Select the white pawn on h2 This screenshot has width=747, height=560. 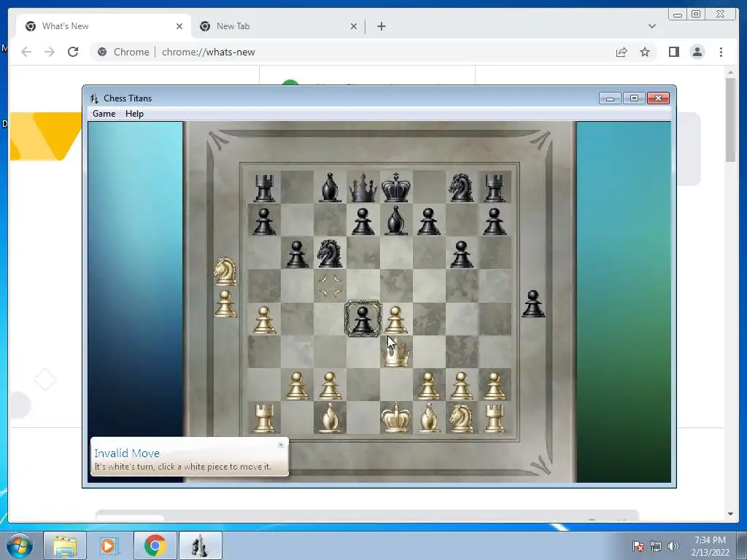pos(495,385)
